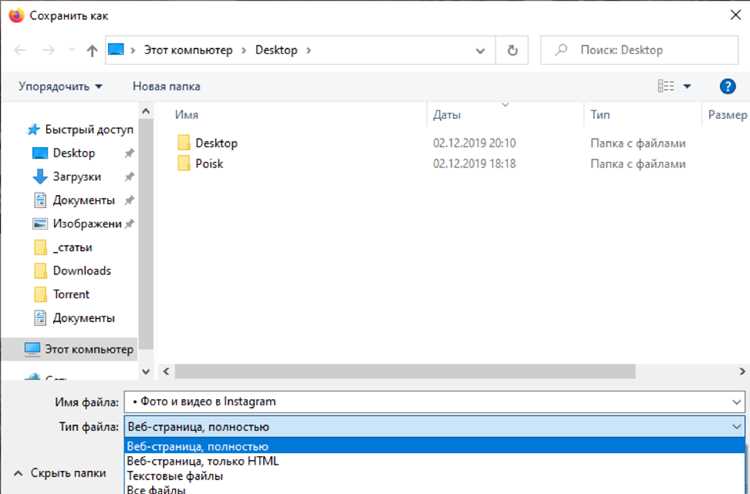Image resolution: width=750 pixels, height=494 pixels.
Task: Create folder with 'Новая папка'
Action: [166, 87]
